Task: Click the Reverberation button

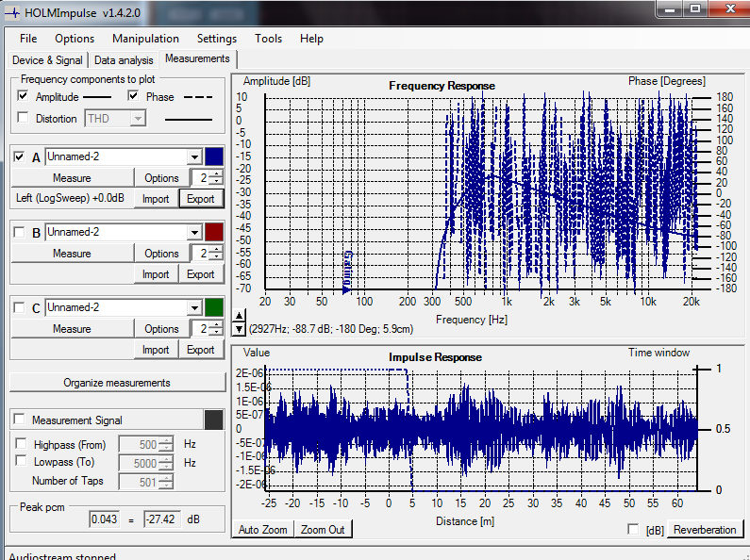Action: 705,530
